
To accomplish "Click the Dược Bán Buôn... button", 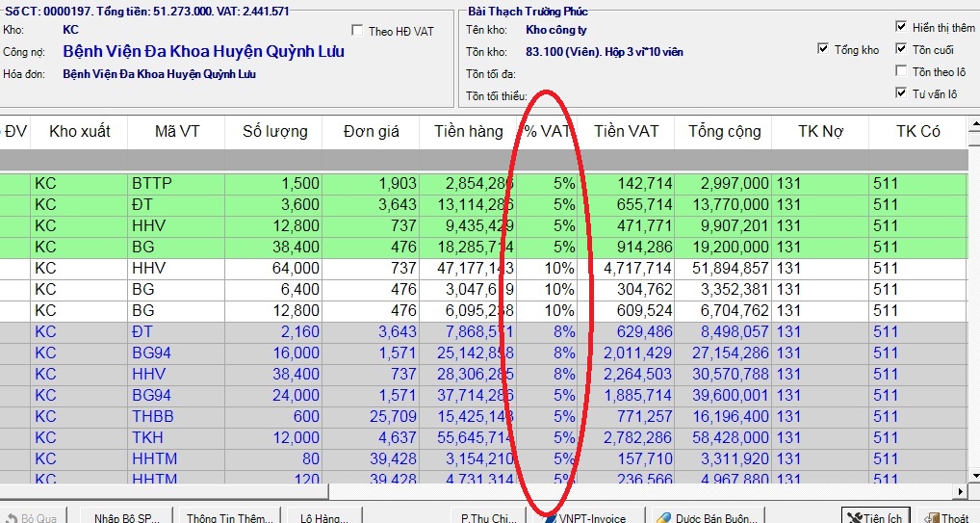I will click(x=709, y=517).
